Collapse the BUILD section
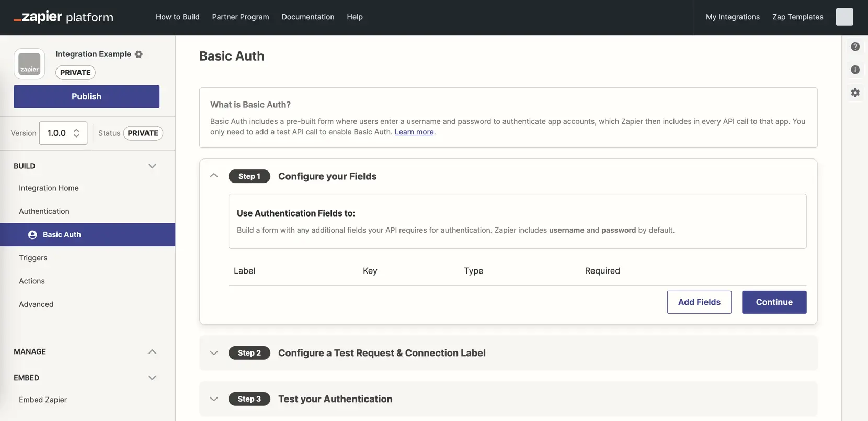868x421 pixels. coord(152,166)
